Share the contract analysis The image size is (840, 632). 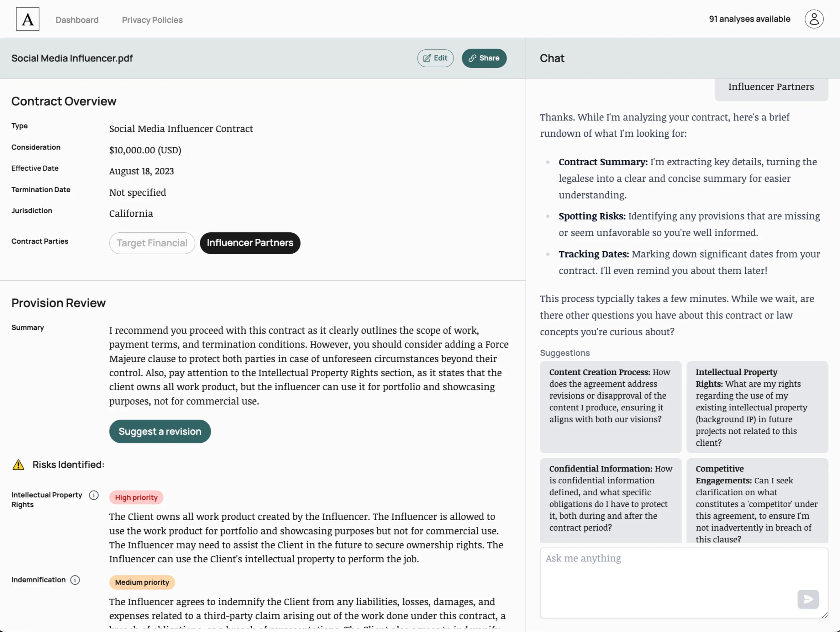pos(484,58)
